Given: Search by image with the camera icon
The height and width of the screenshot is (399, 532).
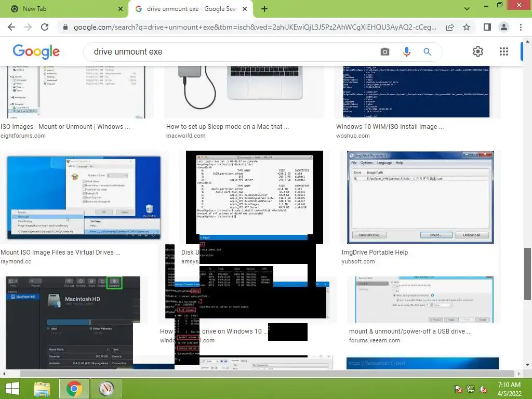Looking at the screenshot, I should [x=385, y=51].
